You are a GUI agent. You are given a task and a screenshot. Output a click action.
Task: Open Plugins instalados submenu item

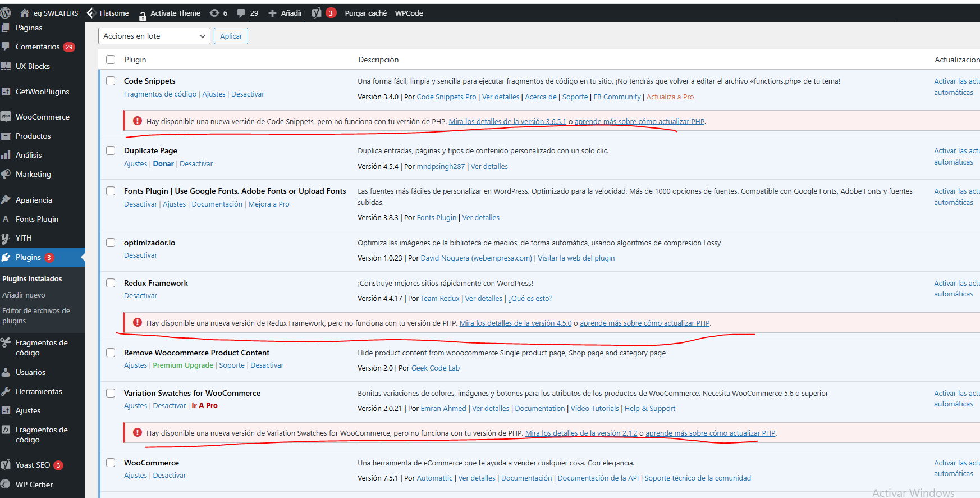[32, 278]
